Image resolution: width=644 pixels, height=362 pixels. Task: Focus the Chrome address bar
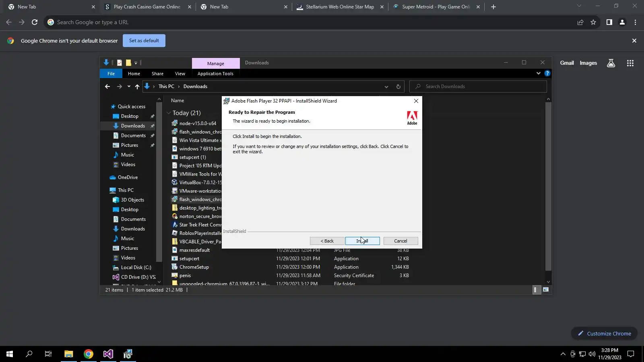pyautogui.click(x=310, y=22)
